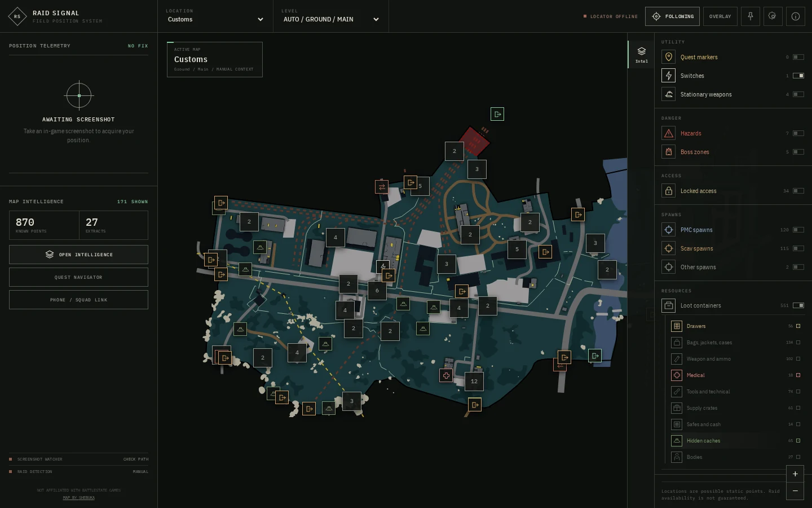Toggle Quest markers switch
812x508 pixels.
[798, 57]
